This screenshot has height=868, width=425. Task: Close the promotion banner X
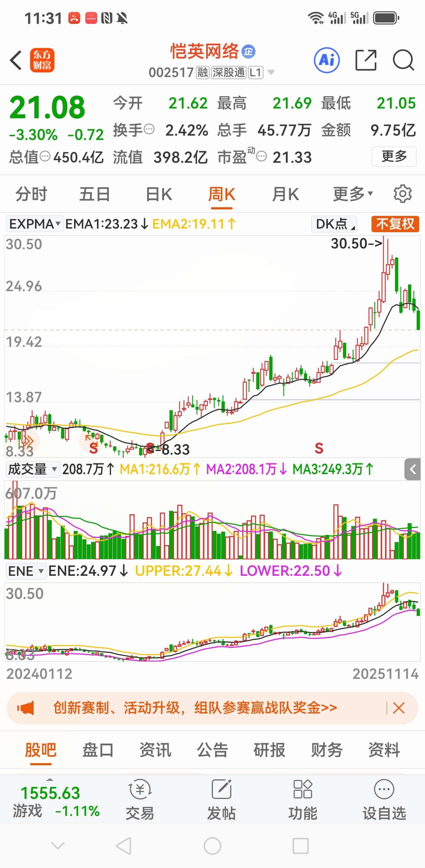pyautogui.click(x=399, y=708)
